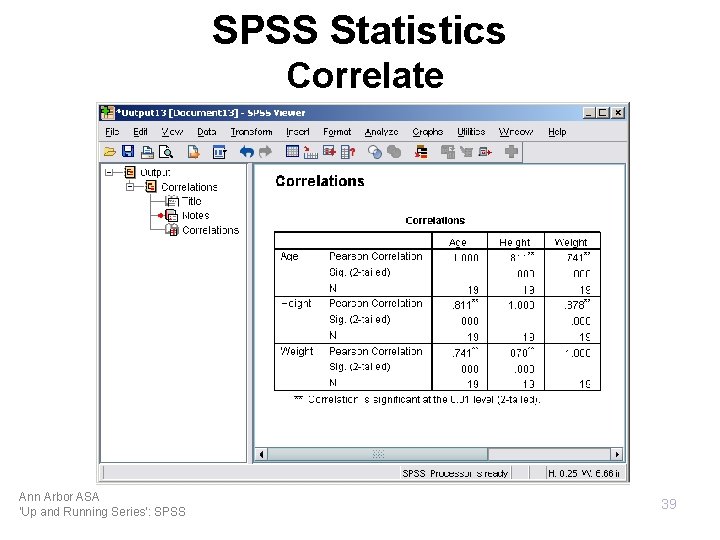Click the Correlations table icon in outline
The image size is (720, 540).
coord(172,230)
